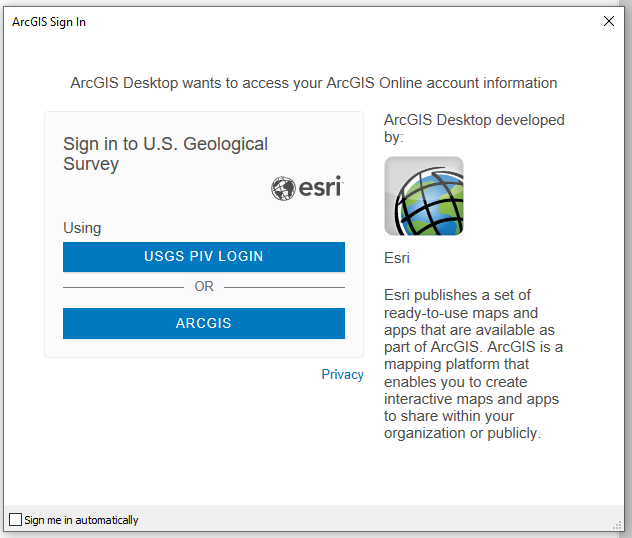Click the window resize grip corner
Viewport: 632px width, 538px height.
tap(617, 525)
